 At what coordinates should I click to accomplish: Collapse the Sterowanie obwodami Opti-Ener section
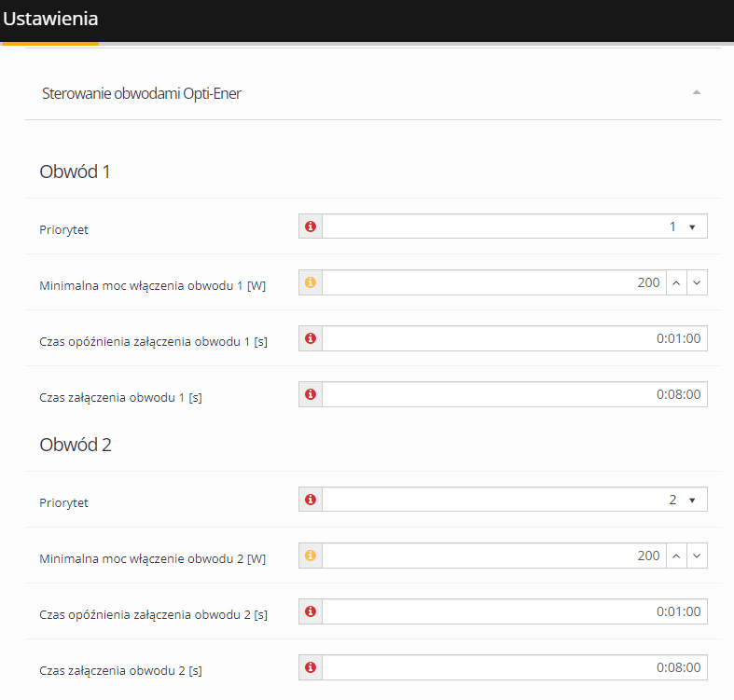697,92
